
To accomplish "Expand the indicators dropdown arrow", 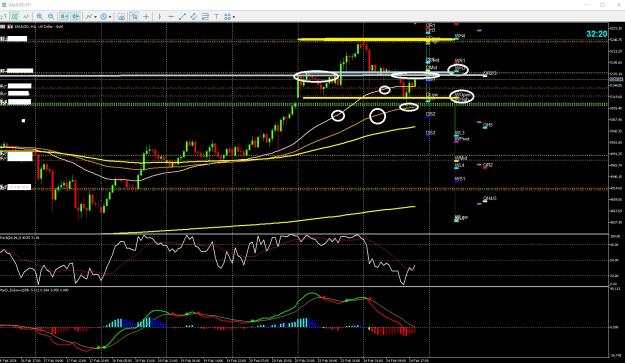I will click(95, 17).
